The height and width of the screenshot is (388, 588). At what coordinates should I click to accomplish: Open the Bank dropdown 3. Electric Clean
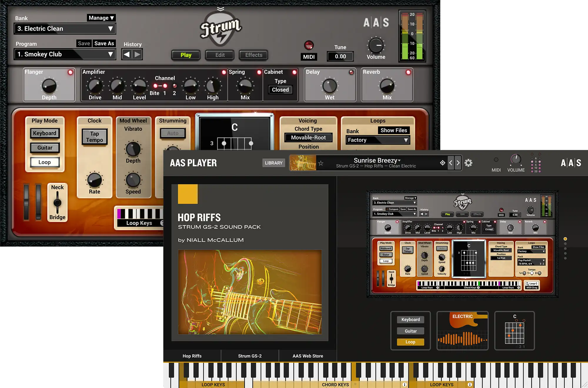(x=65, y=29)
